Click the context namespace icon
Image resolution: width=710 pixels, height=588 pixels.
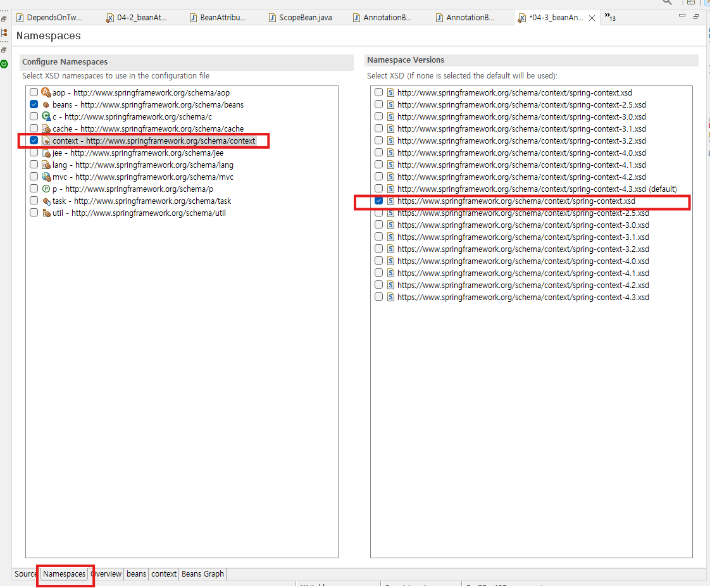coord(46,141)
